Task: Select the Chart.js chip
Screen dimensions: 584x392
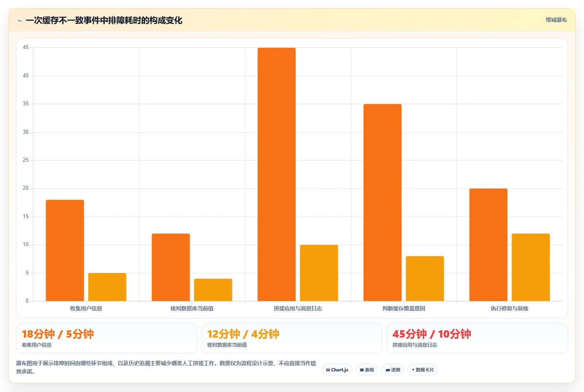Action: pos(337,370)
